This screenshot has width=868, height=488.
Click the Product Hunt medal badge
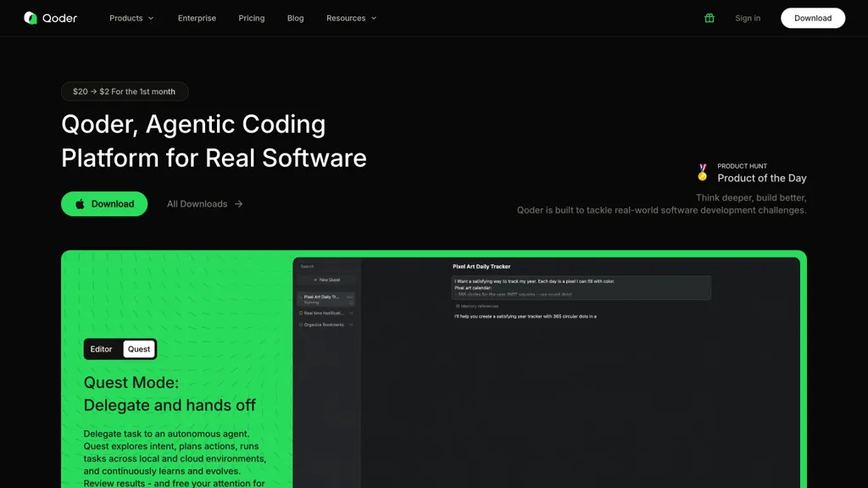point(701,172)
